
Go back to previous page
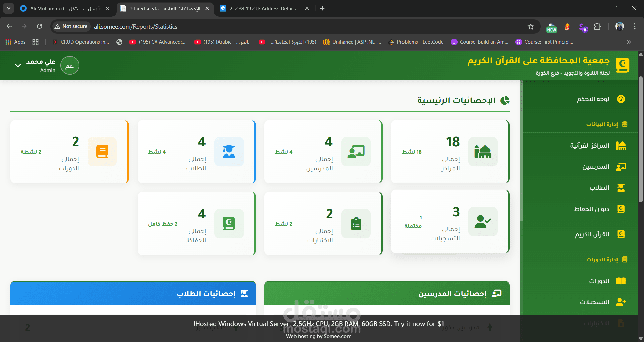pyautogui.click(x=9, y=26)
